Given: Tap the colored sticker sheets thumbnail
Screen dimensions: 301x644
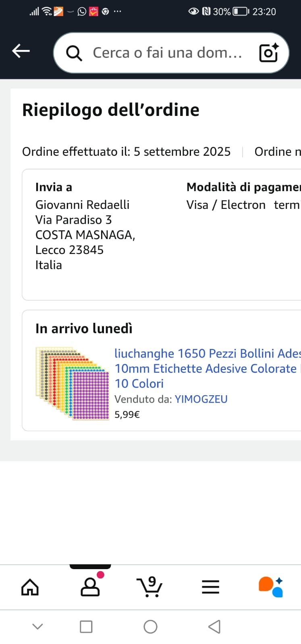Looking at the screenshot, I should (x=73, y=383).
